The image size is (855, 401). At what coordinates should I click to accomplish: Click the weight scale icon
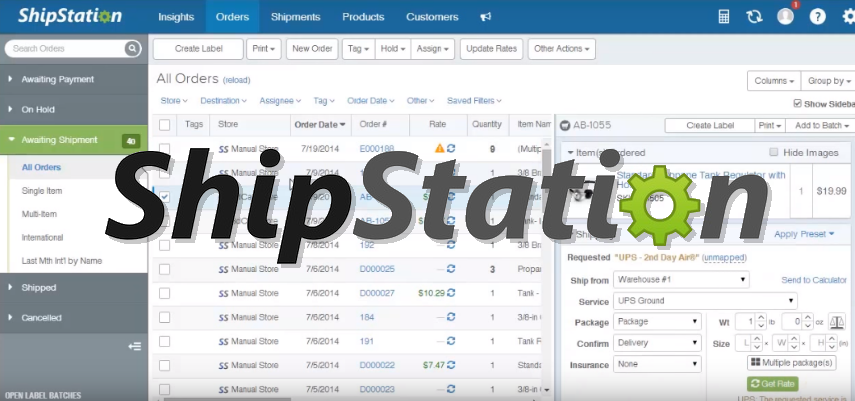[836, 321]
